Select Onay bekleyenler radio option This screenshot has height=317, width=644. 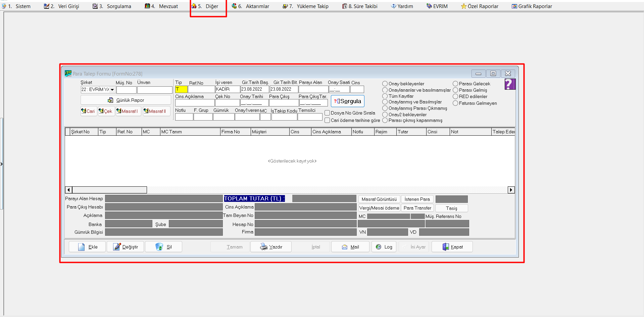coord(385,84)
